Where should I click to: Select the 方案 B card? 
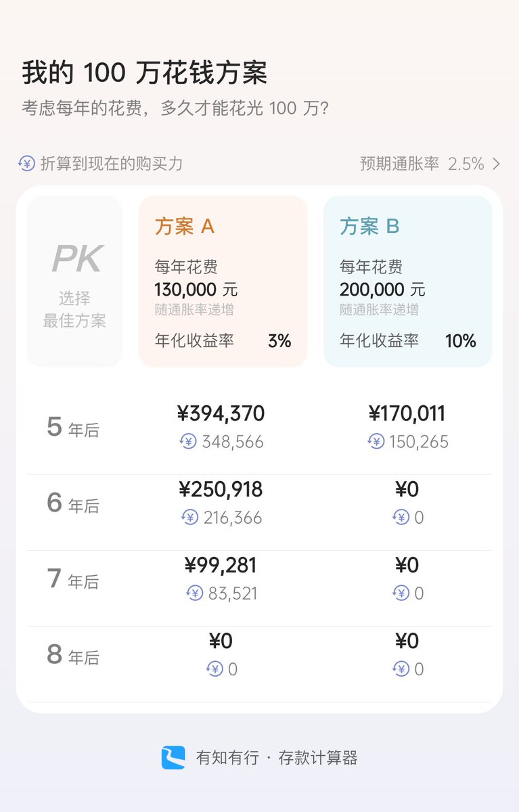coord(407,281)
